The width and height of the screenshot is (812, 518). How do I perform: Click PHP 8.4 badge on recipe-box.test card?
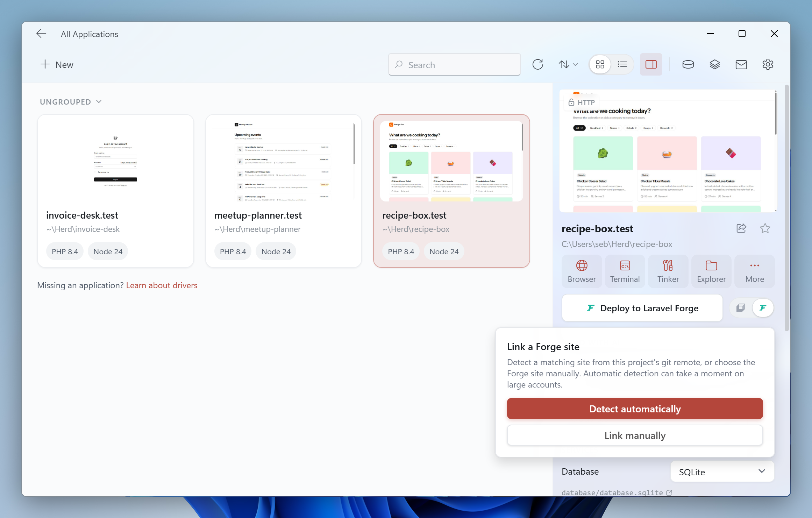pos(401,251)
